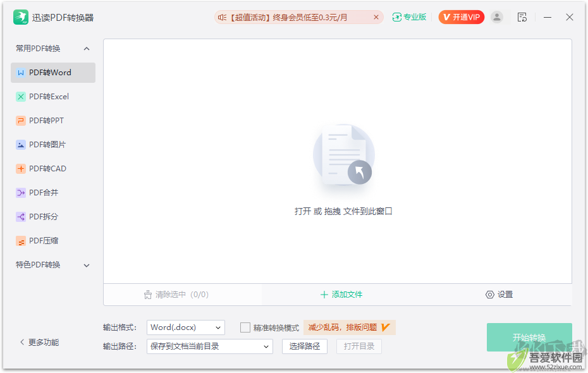Image resolution: width=588 pixels, height=373 pixels.
Task: Click the speaker announcement icon in promo banner
Action: [x=222, y=17]
